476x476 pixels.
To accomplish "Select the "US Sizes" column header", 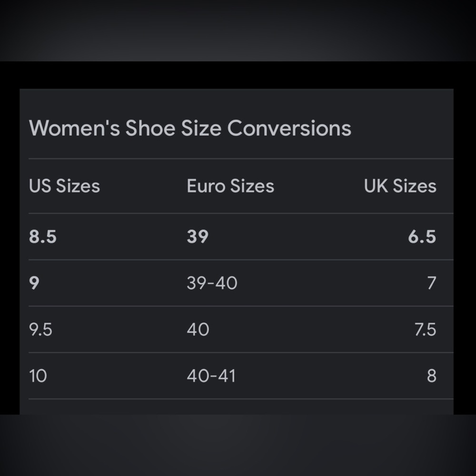I will 64,186.
